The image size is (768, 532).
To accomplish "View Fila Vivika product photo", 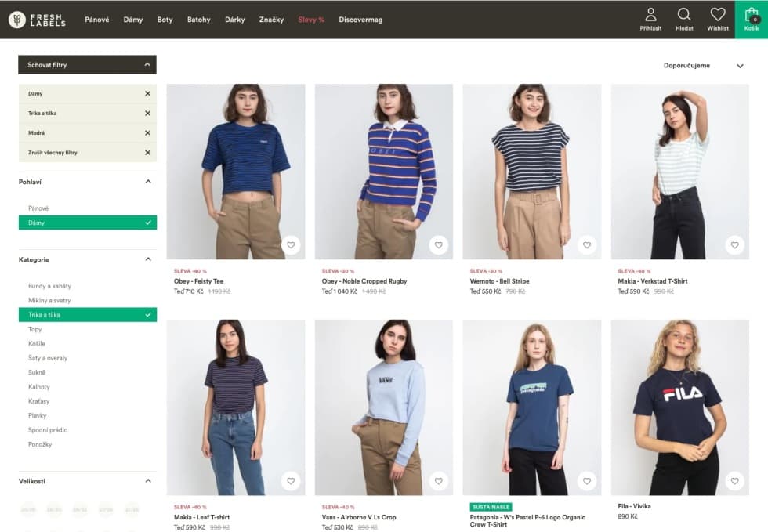I will point(680,407).
